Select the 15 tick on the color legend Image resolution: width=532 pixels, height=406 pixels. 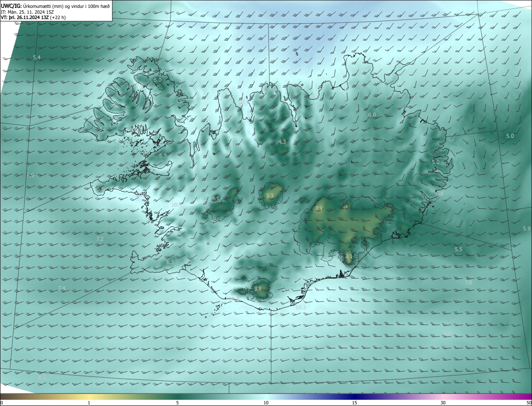355,402
